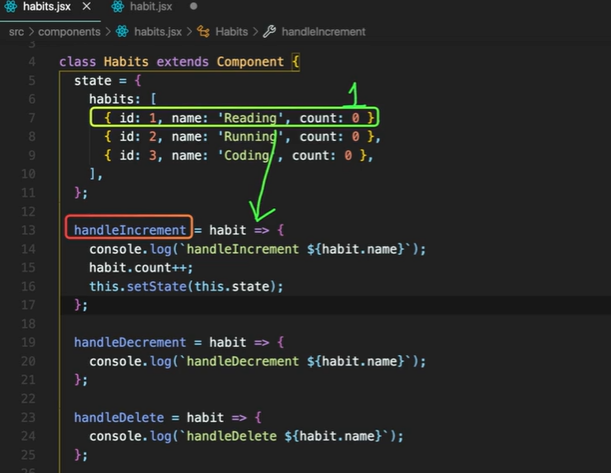Click line number 23 in gutter

(28, 417)
